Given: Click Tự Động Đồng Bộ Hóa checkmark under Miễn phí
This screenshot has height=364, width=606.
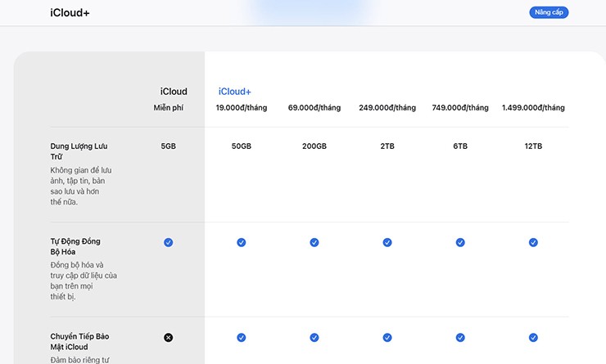Looking at the screenshot, I should pyautogui.click(x=168, y=242).
